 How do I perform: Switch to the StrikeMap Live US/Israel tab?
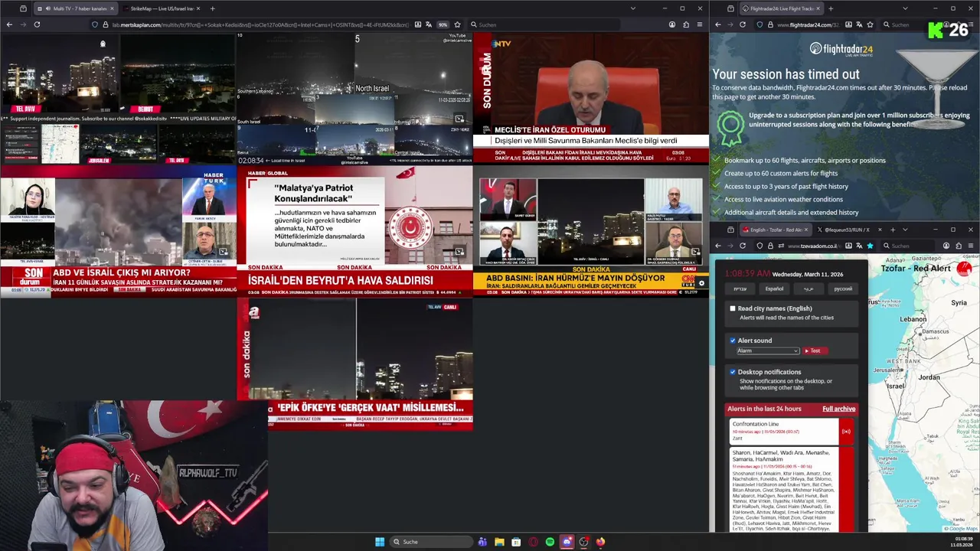[162, 8]
